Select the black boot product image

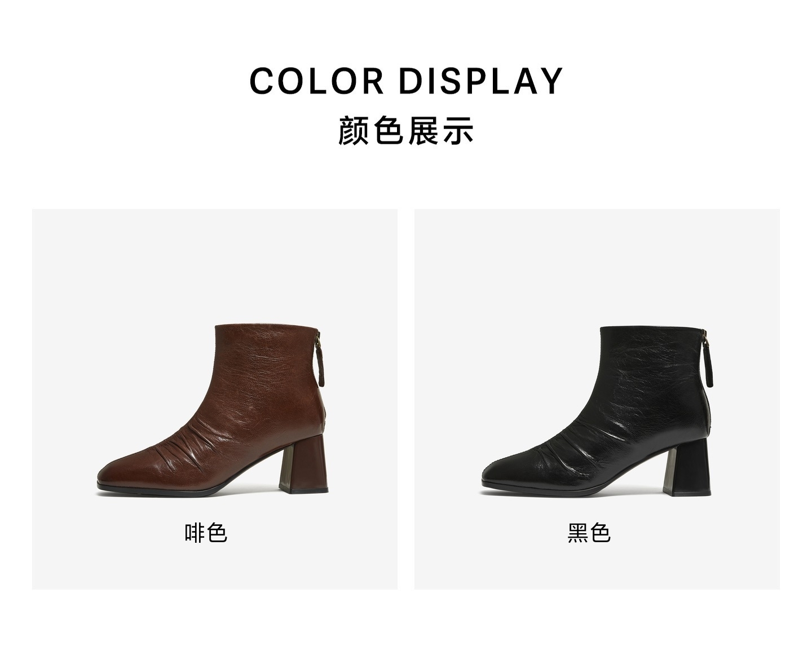[597, 410]
